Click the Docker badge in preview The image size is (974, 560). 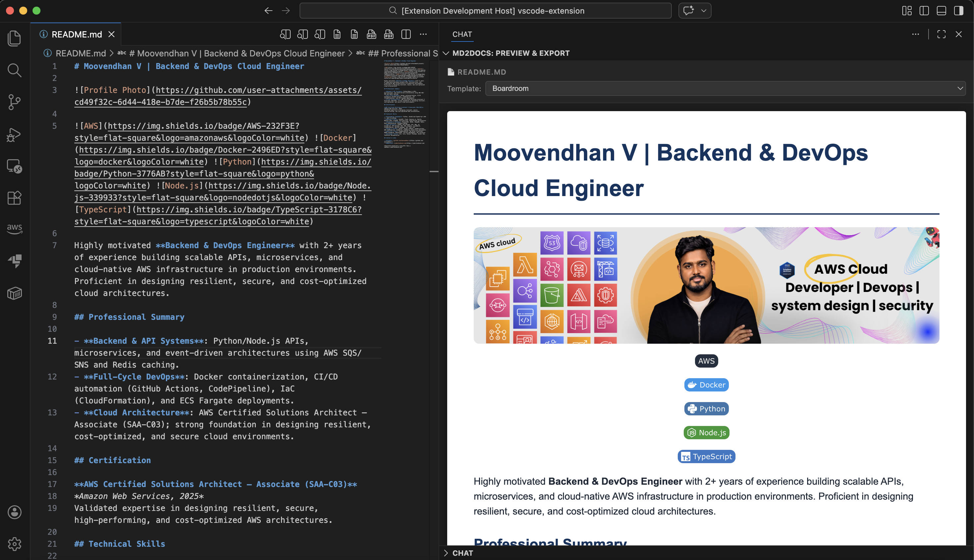tap(706, 385)
